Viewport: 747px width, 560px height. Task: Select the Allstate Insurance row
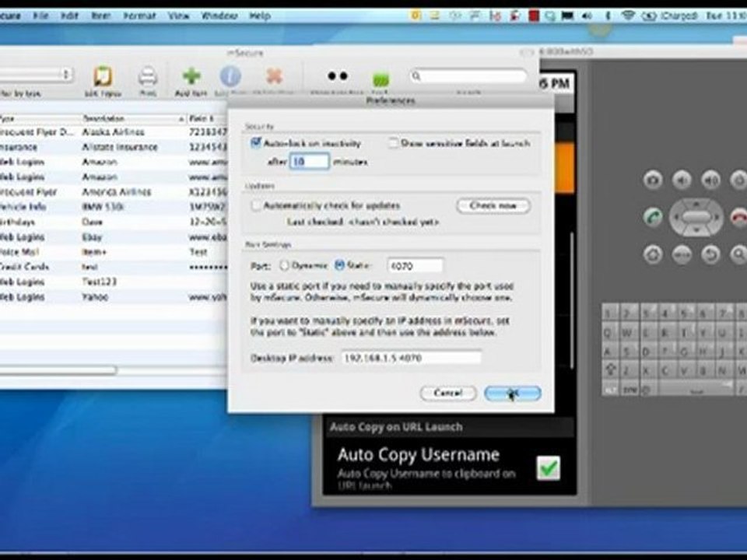(114, 147)
